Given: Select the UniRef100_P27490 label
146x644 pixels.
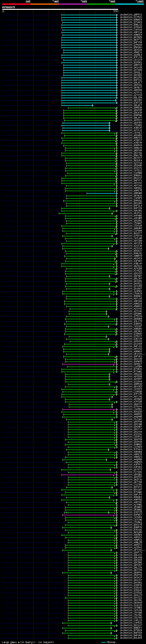Looking at the screenshot, I should [131, 472].
